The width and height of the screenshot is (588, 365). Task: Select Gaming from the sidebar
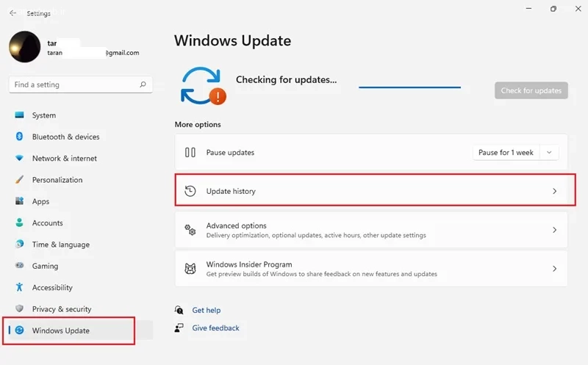pyautogui.click(x=81, y=266)
